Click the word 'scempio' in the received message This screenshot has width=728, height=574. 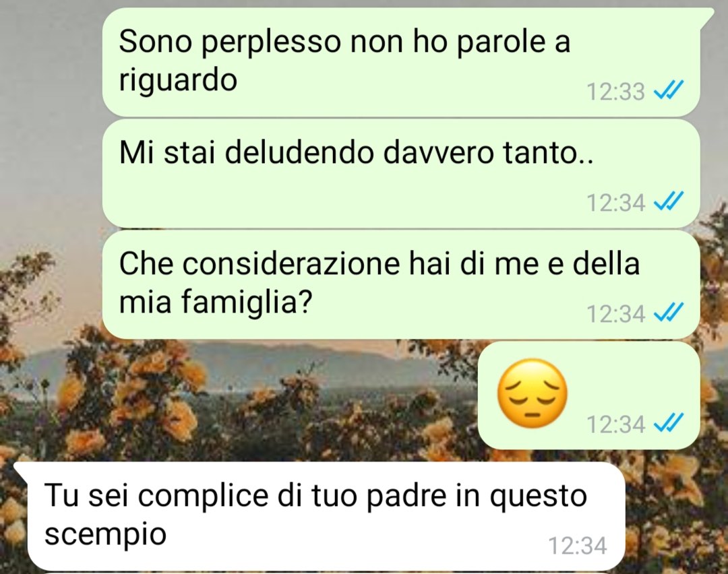click(x=105, y=534)
